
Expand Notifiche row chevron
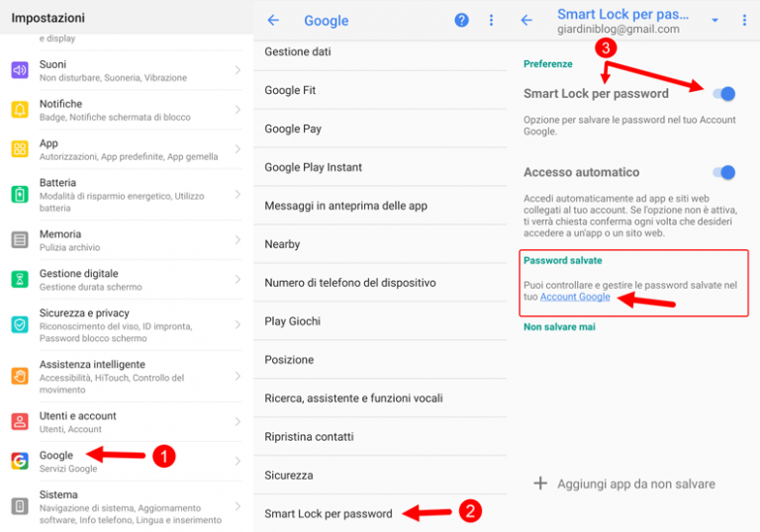[237, 110]
